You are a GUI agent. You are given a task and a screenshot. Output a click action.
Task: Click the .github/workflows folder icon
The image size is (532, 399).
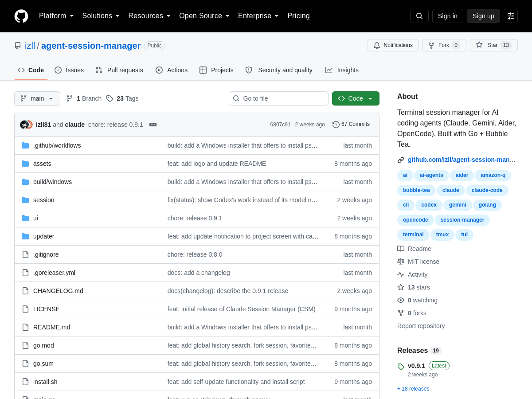[25, 145]
